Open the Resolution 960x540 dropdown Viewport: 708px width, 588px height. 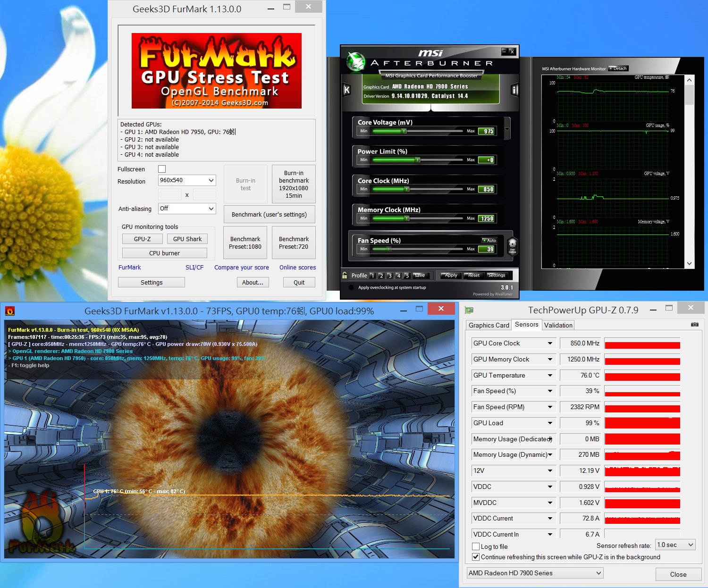pos(187,180)
